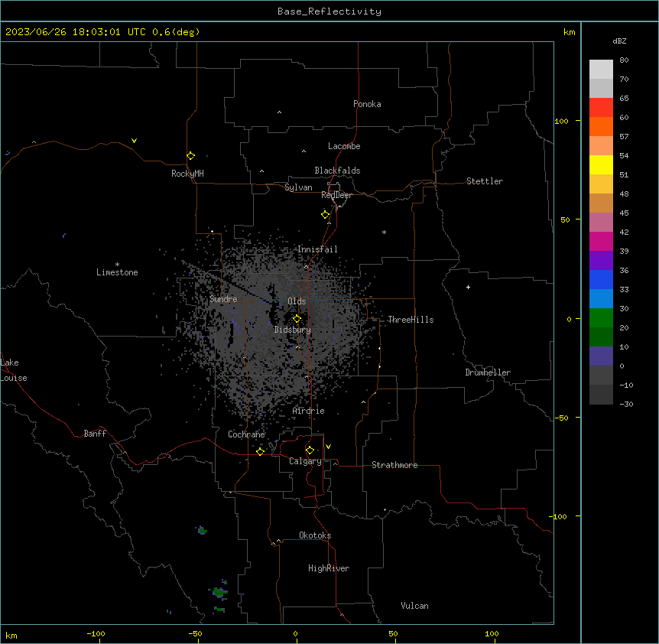The width and height of the screenshot is (659, 644).
Task: Click the white plus marker north of Drumheller
Action: tap(468, 287)
